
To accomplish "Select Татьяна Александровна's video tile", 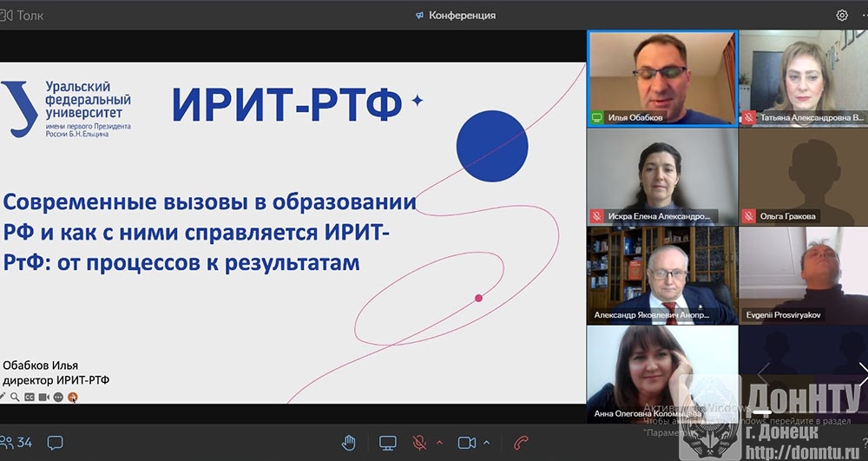I will 803,78.
